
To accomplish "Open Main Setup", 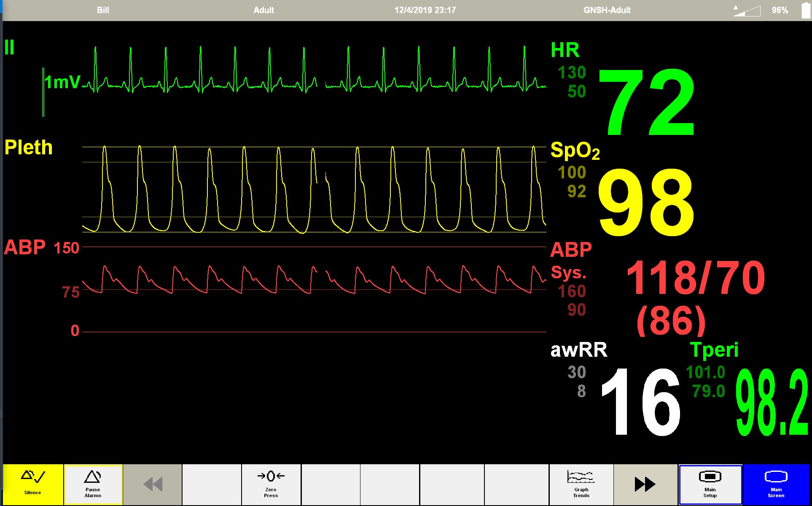I will (710, 484).
